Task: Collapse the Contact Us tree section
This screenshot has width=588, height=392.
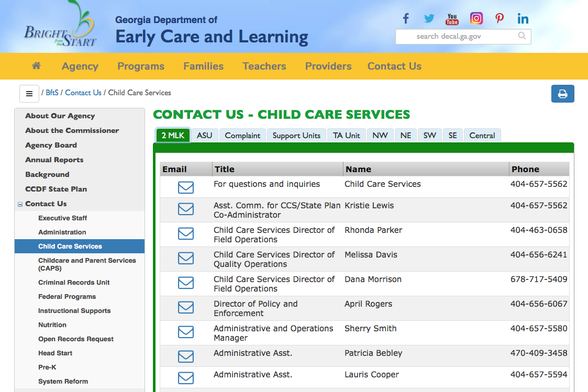Action: pos(20,204)
